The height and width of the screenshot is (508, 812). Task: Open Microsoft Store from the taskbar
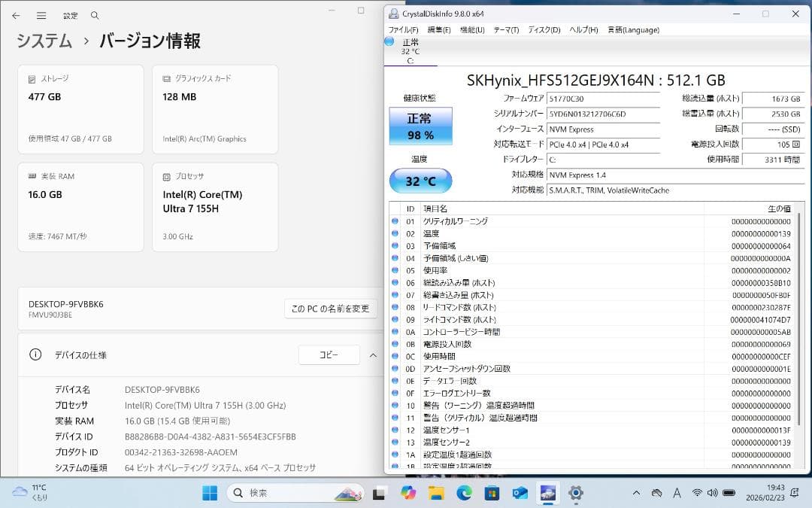(492, 493)
